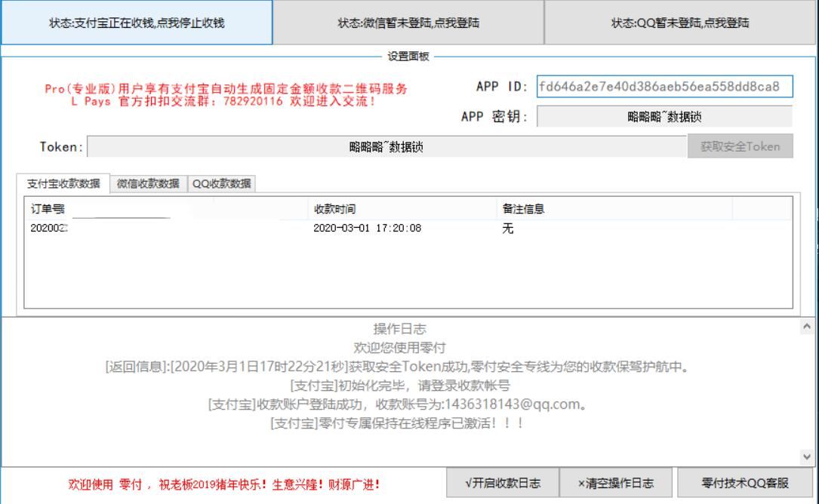This screenshot has height=504, width=819.
Task: Click the 无 remark cell in order row
Action: point(508,229)
